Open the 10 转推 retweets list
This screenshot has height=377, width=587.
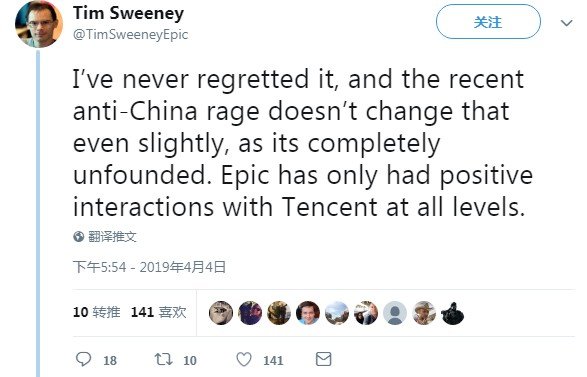(97, 312)
